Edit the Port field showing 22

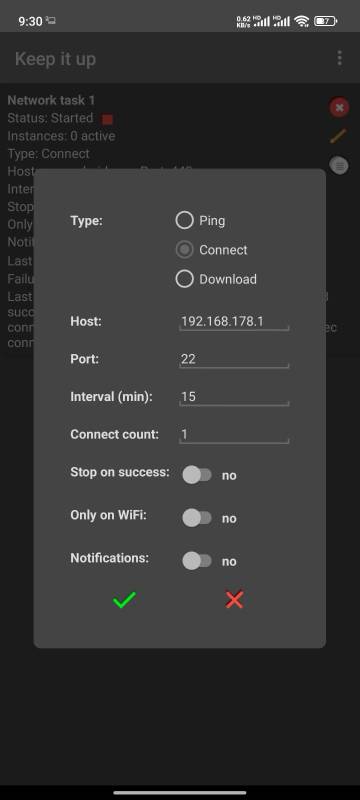tap(234, 359)
